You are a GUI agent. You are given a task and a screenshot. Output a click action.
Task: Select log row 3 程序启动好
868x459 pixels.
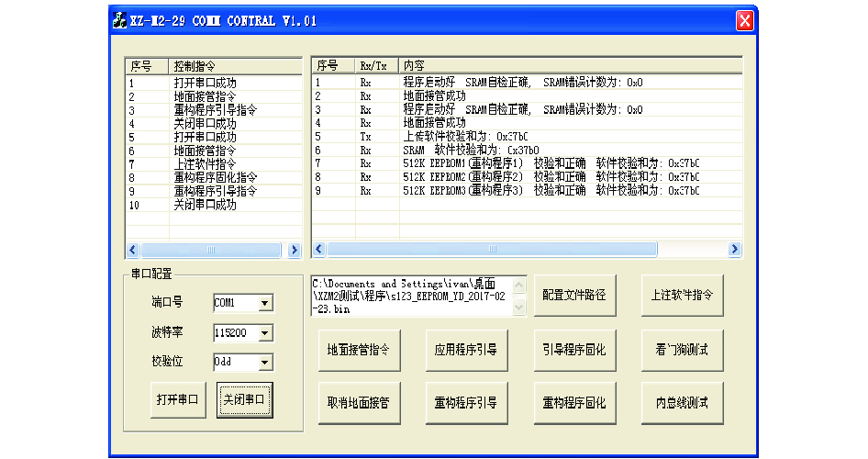tap(527, 109)
